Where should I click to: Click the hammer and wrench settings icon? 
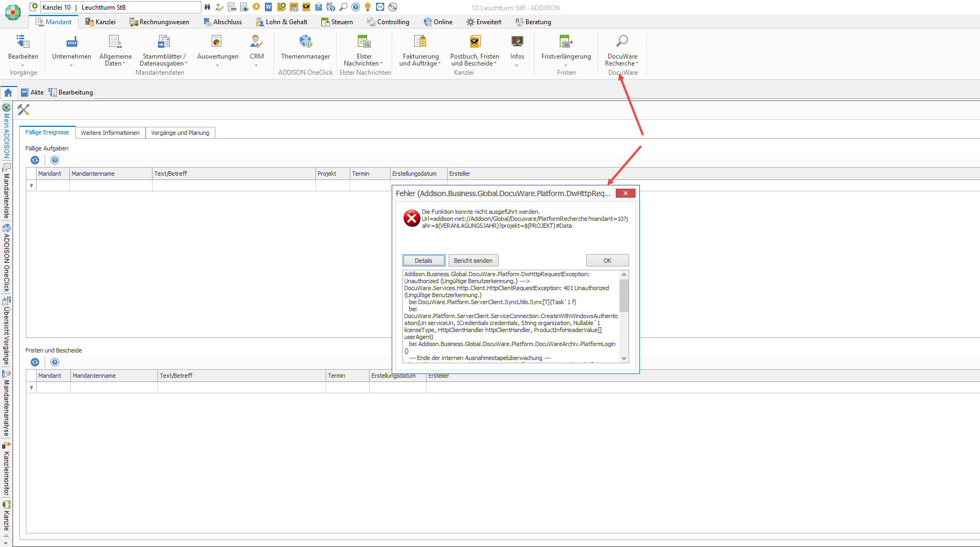(24, 110)
